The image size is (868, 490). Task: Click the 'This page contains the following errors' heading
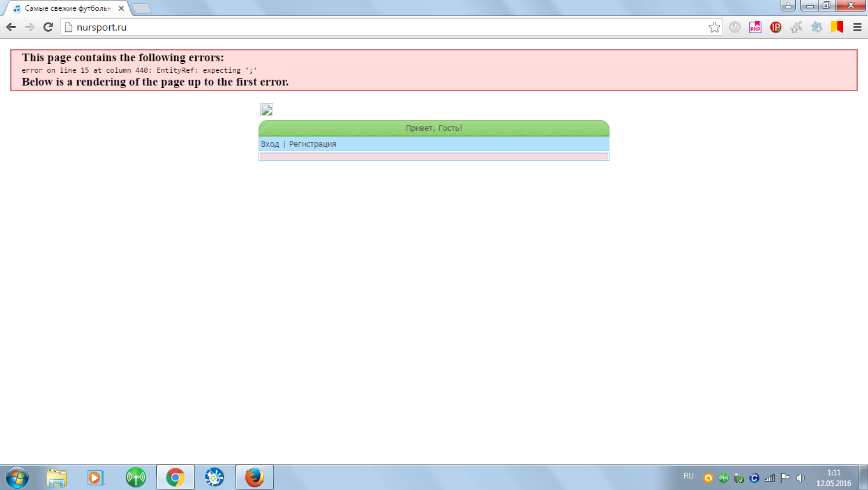click(x=123, y=57)
